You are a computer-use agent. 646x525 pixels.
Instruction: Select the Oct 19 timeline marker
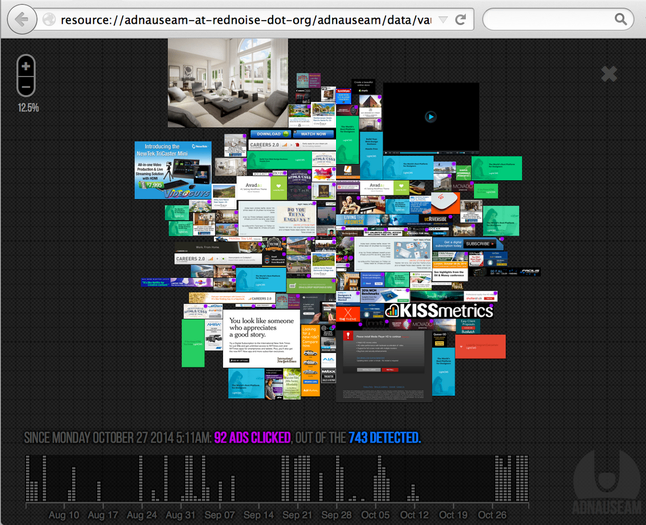coord(453,515)
